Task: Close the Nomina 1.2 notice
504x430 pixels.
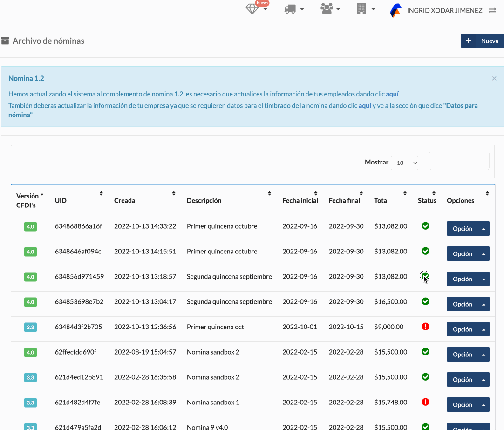Action: coord(494,78)
